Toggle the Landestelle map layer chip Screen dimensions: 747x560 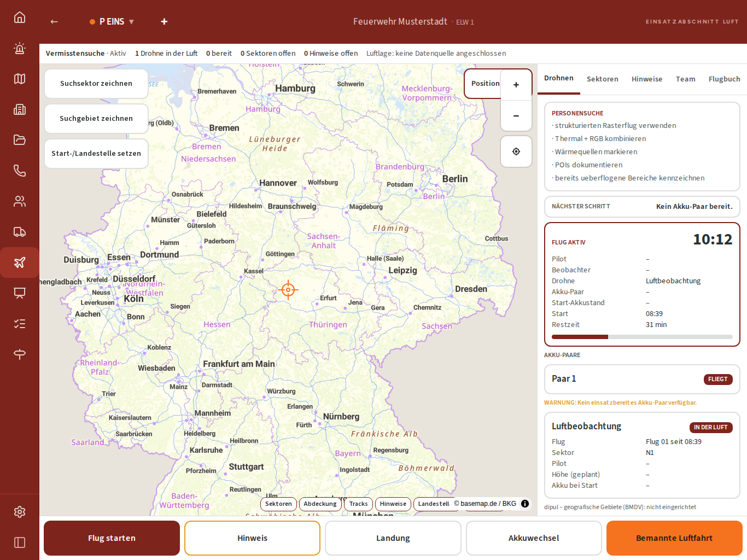coord(433,504)
